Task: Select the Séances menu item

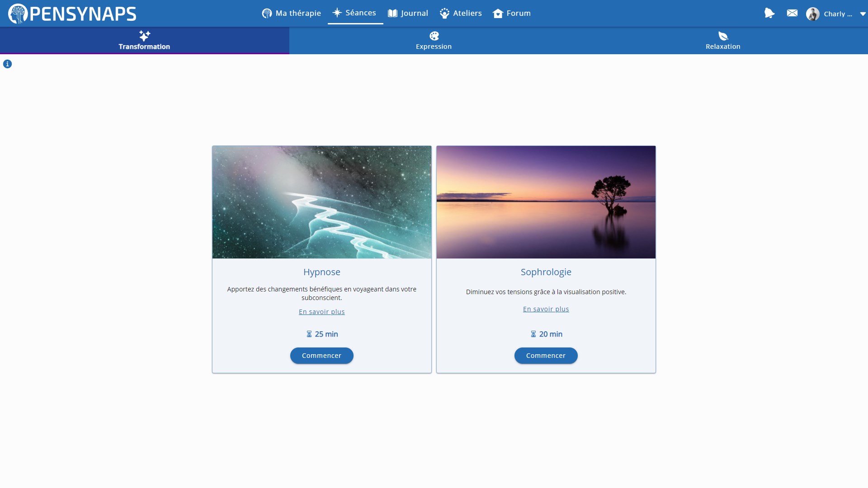Action: point(355,13)
